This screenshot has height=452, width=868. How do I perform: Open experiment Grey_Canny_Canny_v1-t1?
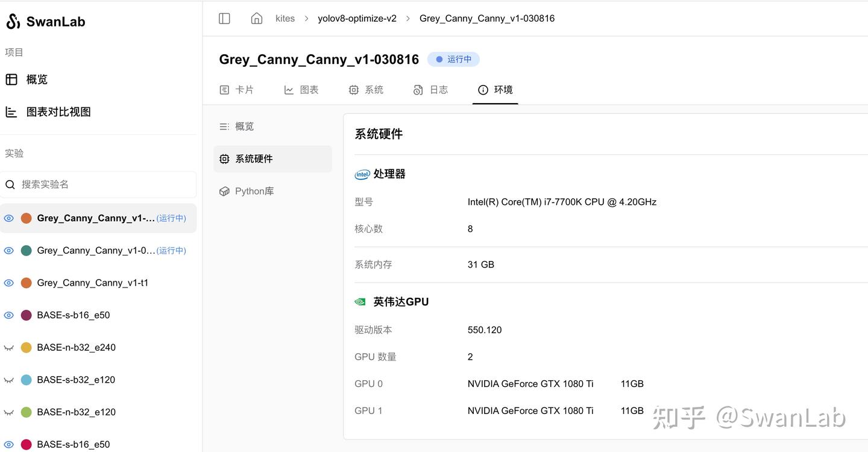point(92,283)
